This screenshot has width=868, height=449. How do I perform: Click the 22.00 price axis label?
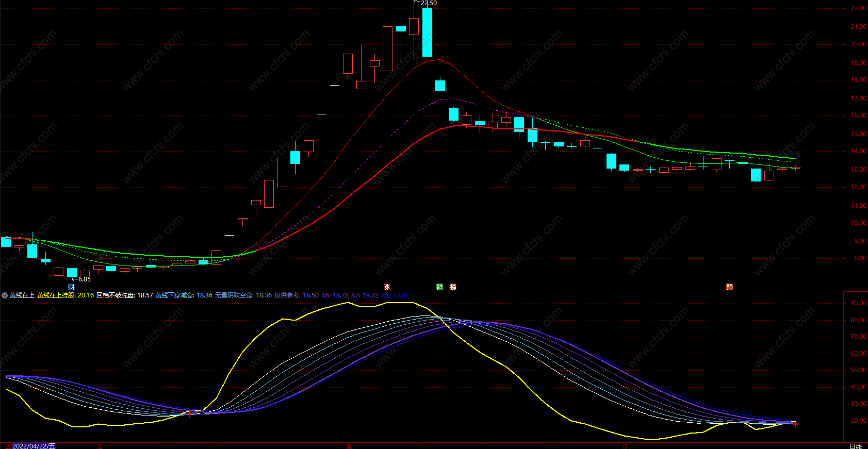859,9
